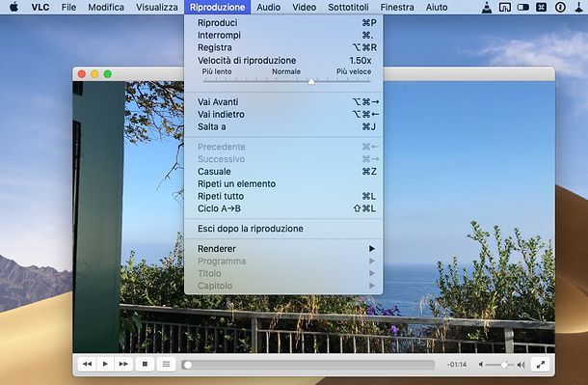This screenshot has height=385, width=588.
Task: Click the remaining time display -01:14
Action: click(x=457, y=365)
